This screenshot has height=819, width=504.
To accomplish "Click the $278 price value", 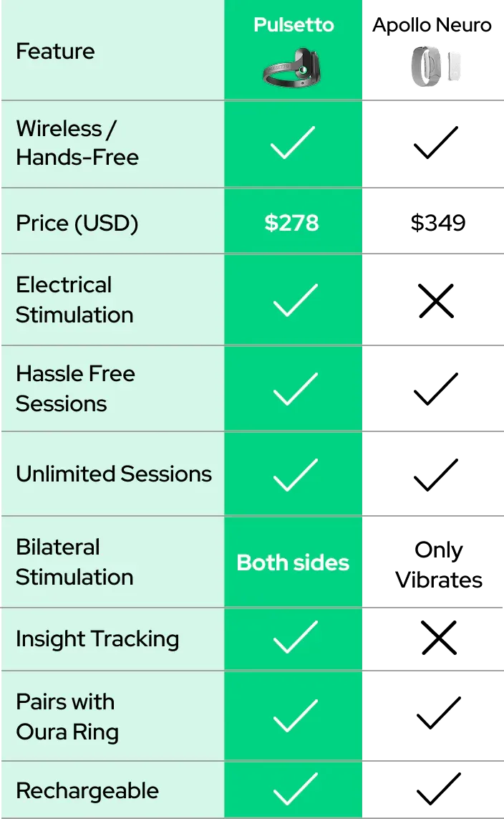I will [x=292, y=223].
